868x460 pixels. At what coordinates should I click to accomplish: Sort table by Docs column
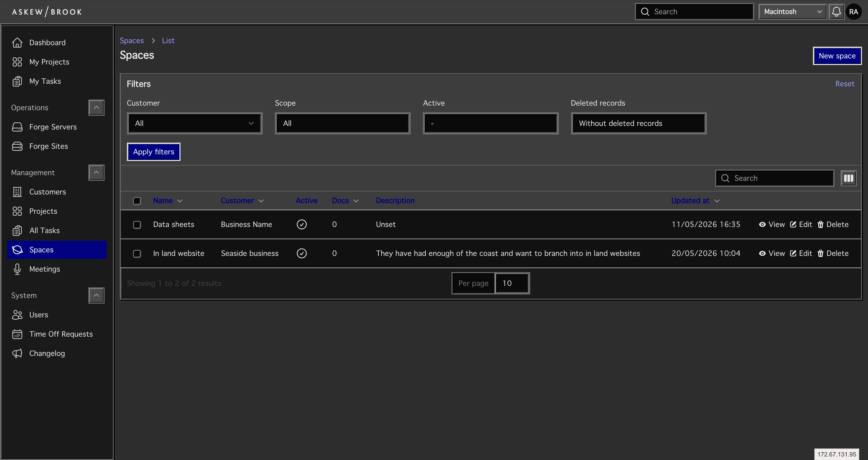pyautogui.click(x=345, y=201)
